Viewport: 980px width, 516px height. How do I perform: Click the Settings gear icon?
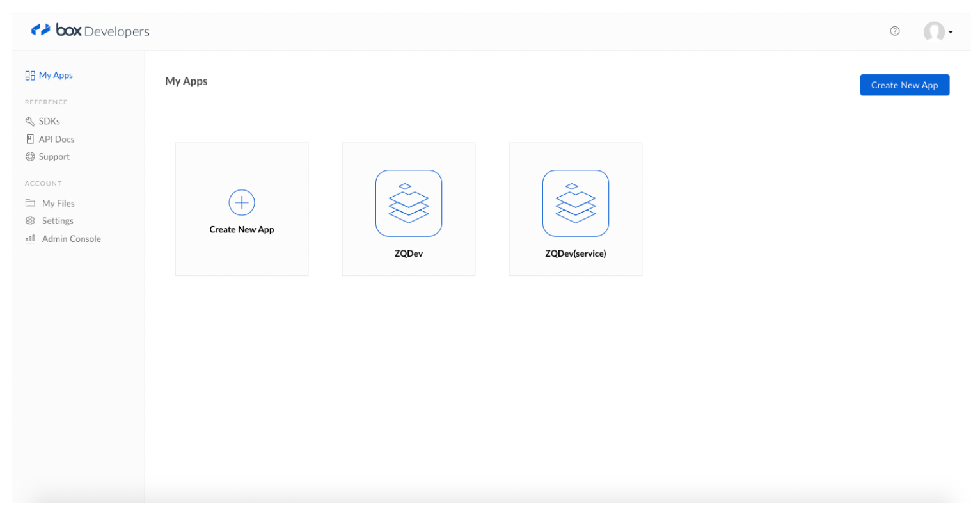30,221
